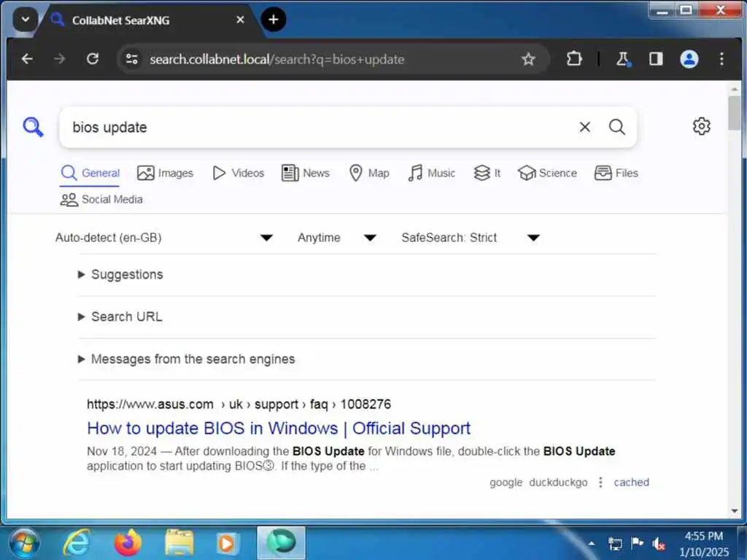
Task: Reload the page
Action: [x=93, y=59]
